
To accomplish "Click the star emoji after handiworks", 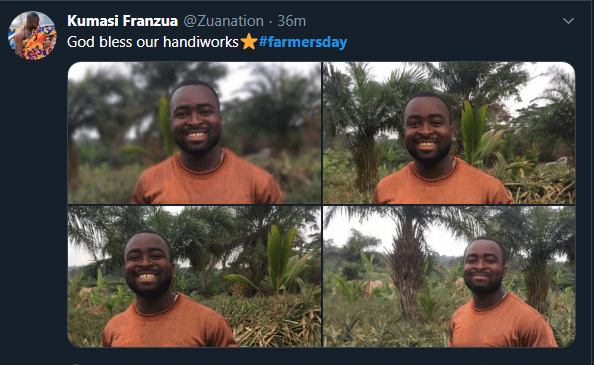I will [x=249, y=42].
